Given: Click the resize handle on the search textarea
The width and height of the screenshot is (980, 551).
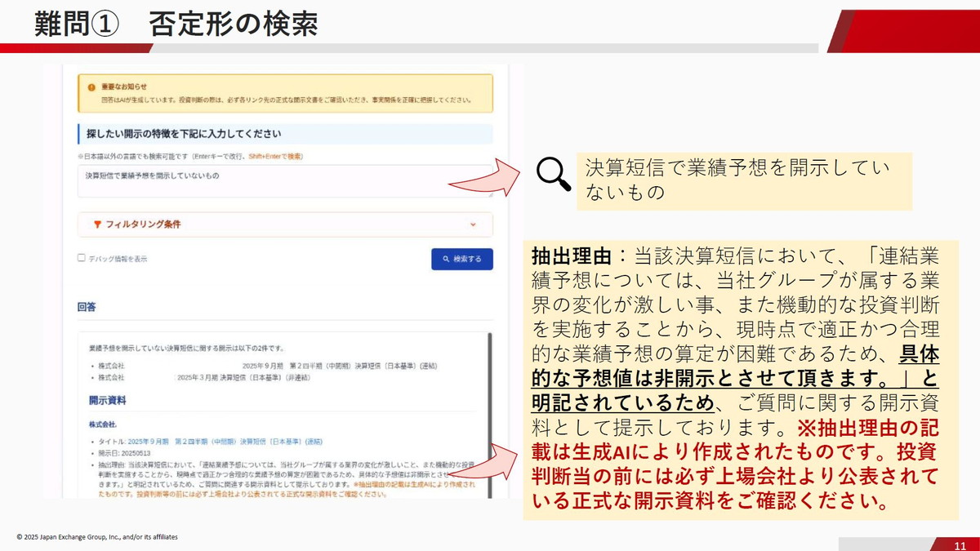Looking at the screenshot, I should [x=491, y=195].
